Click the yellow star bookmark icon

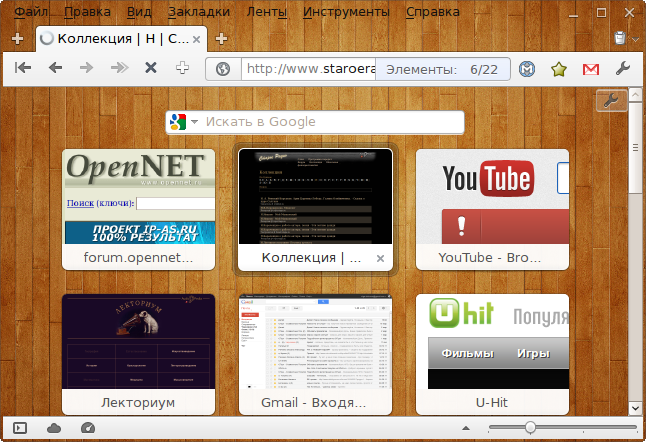tap(559, 69)
